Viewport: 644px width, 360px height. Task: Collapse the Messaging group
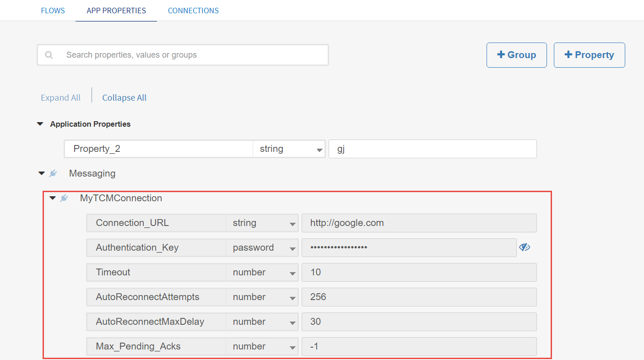[42, 173]
